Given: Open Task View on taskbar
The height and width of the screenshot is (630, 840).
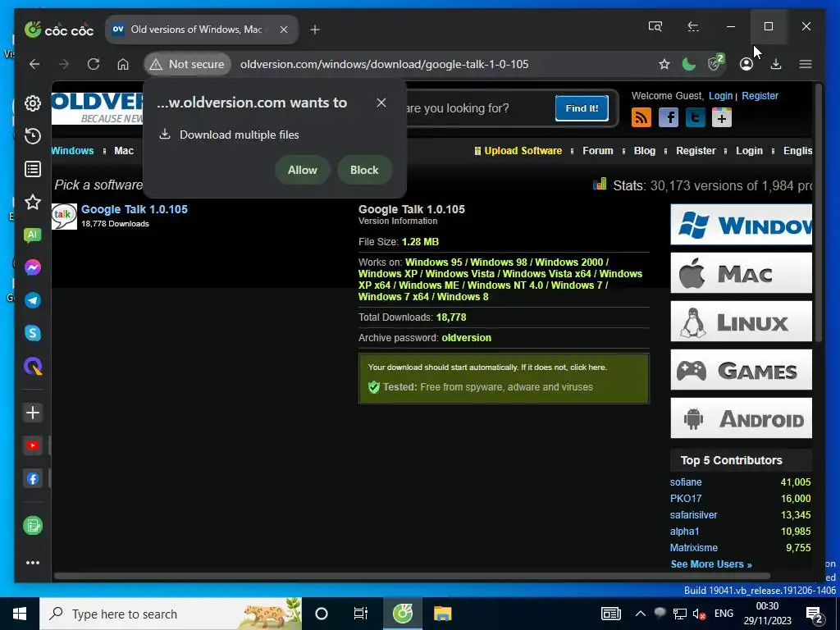Looking at the screenshot, I should click(x=361, y=614).
